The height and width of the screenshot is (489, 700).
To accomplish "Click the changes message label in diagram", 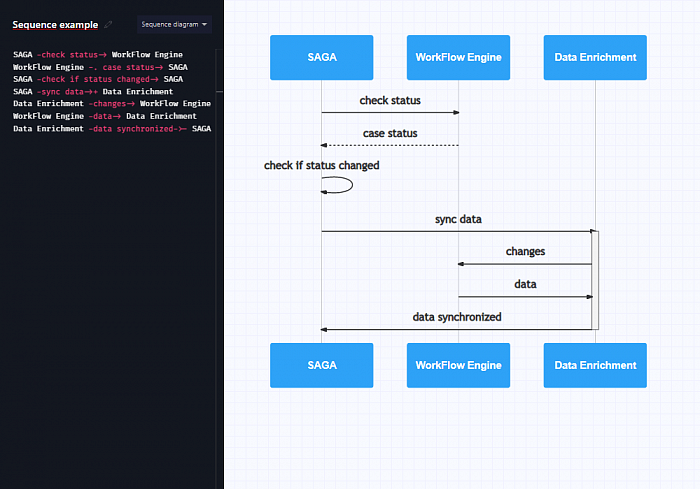I will (x=525, y=251).
